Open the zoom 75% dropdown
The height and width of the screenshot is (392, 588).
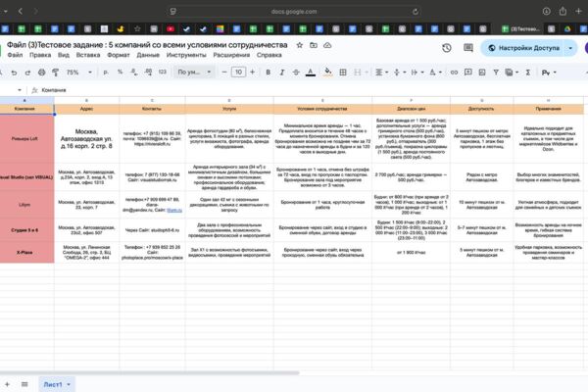[78, 73]
